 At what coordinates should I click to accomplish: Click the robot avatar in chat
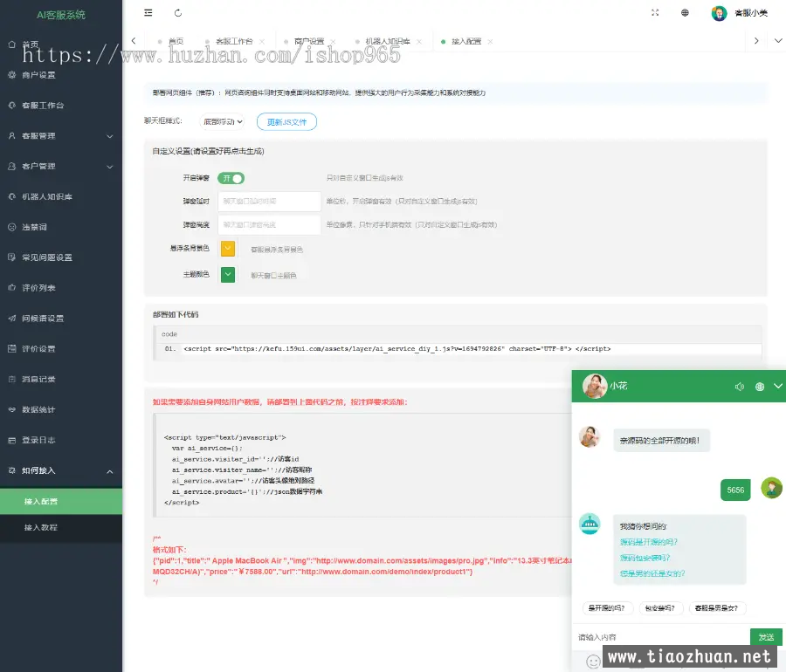(590, 525)
